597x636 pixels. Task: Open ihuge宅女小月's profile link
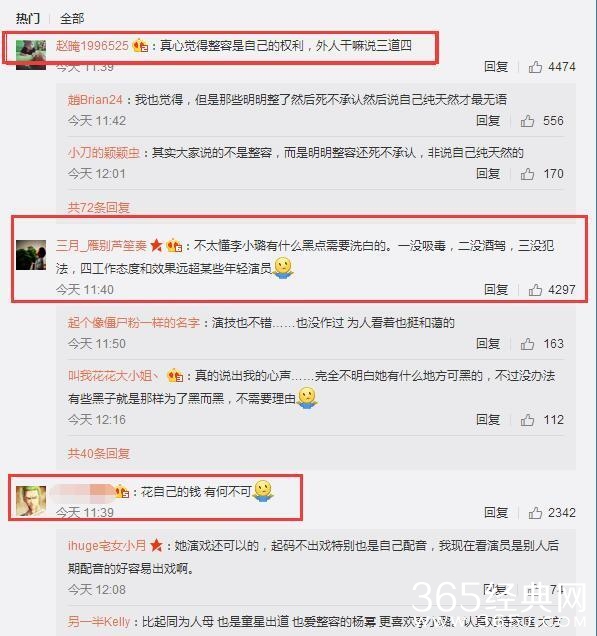point(107,546)
